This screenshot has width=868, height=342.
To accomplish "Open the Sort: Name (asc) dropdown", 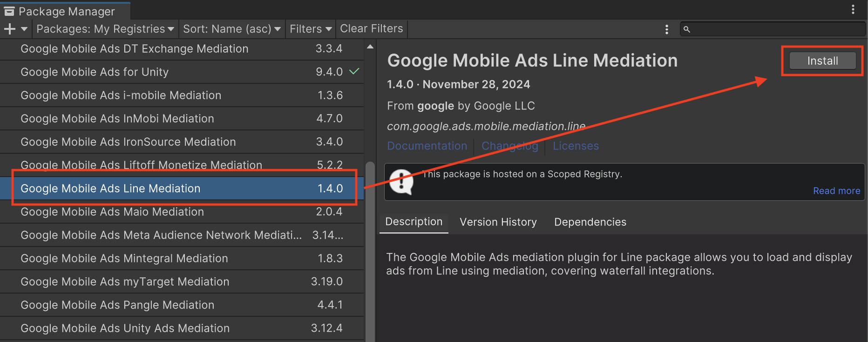I will [231, 29].
